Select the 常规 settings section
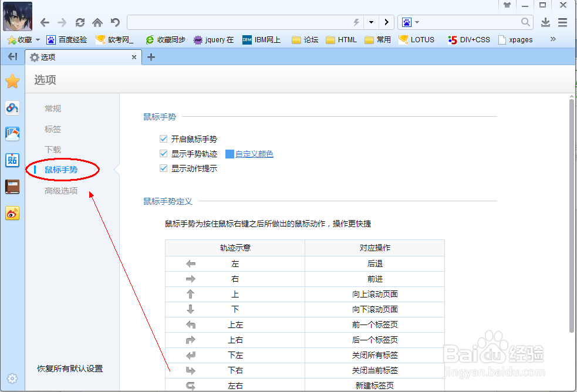The width and height of the screenshot is (577, 392). [x=53, y=109]
